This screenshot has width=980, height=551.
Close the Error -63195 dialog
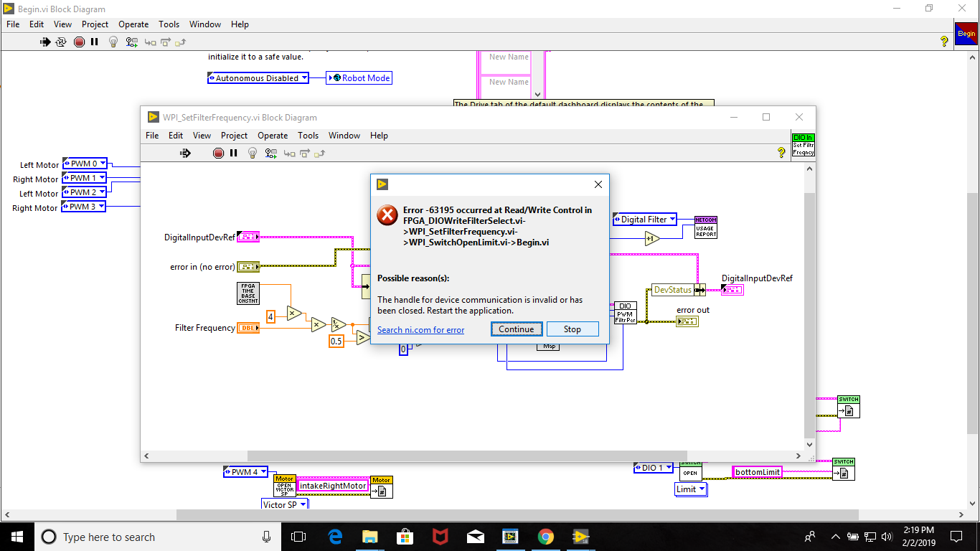598,184
